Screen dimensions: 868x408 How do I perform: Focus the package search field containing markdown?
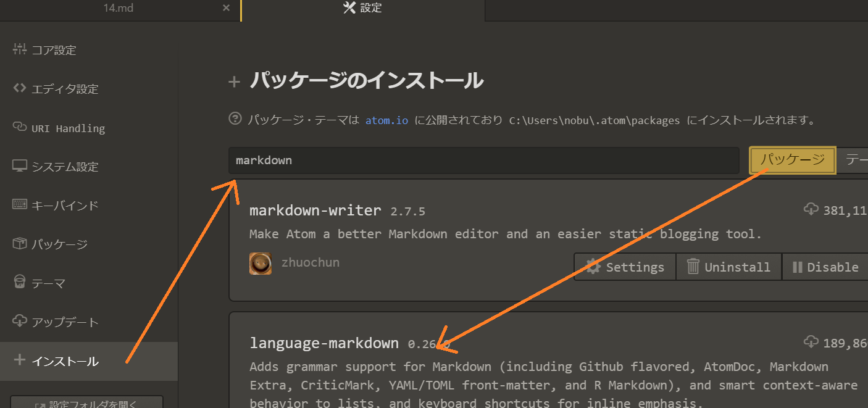[483, 160]
